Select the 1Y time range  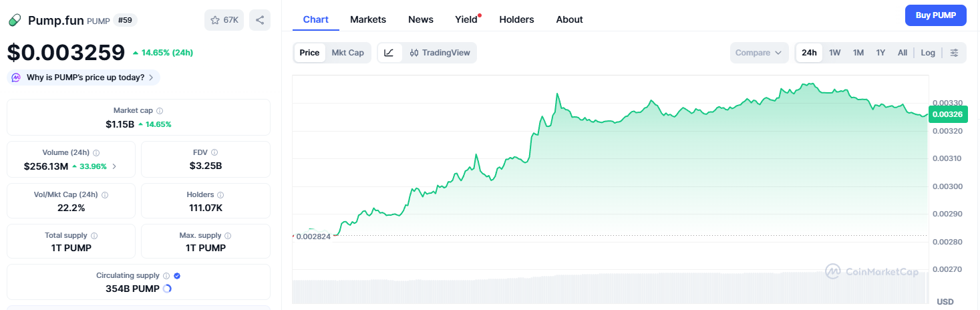pos(880,53)
